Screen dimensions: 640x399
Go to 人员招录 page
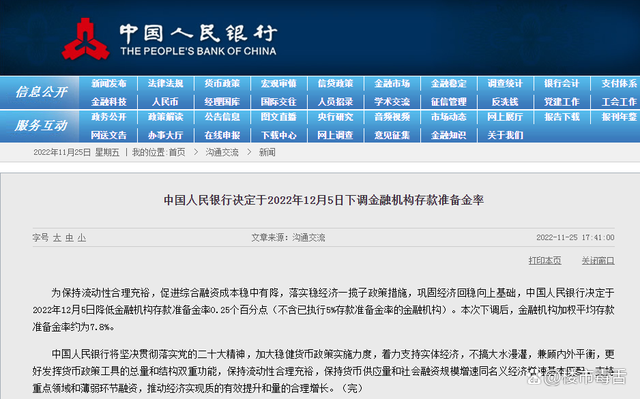coord(336,102)
